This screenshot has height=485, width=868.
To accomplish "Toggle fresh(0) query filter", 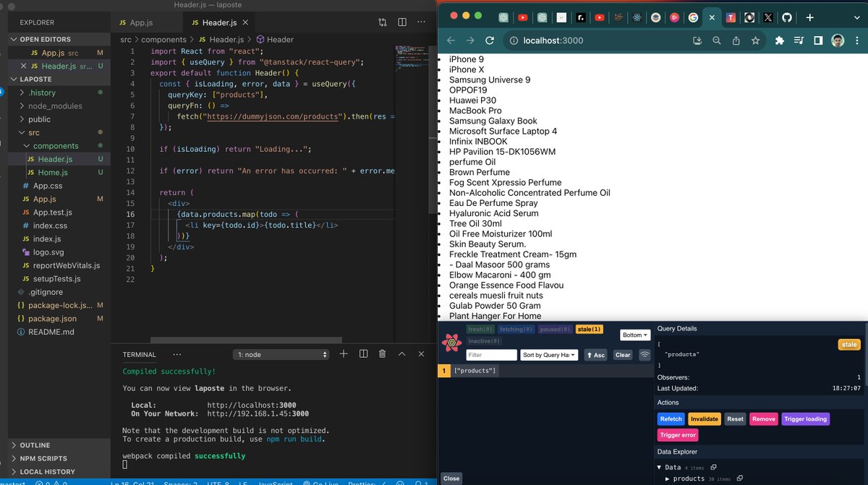I will tap(479, 330).
